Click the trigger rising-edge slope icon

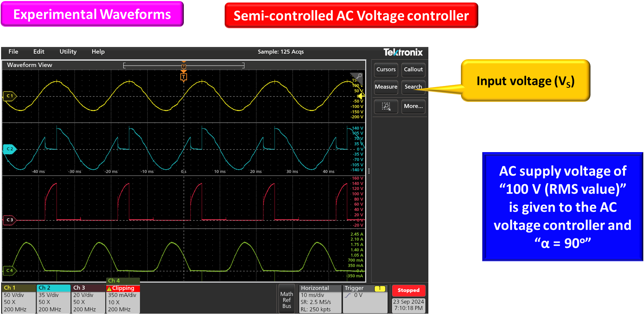[348, 296]
